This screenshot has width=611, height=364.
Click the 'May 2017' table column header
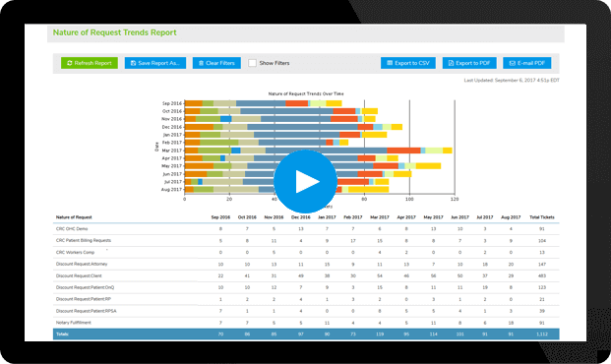[x=433, y=217]
